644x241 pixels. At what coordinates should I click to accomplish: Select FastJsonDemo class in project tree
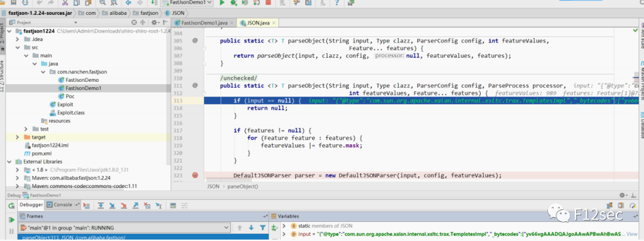click(82, 80)
